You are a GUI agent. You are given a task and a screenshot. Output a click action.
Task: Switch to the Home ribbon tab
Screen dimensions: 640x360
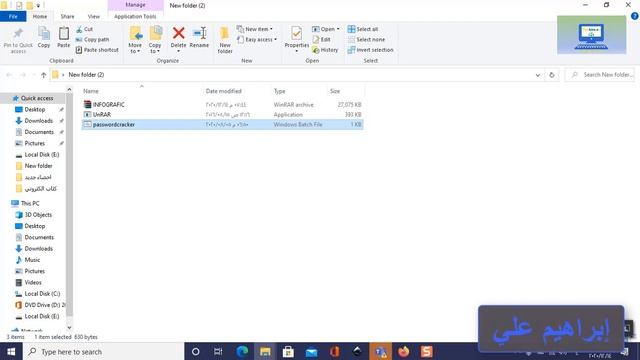click(x=40, y=16)
